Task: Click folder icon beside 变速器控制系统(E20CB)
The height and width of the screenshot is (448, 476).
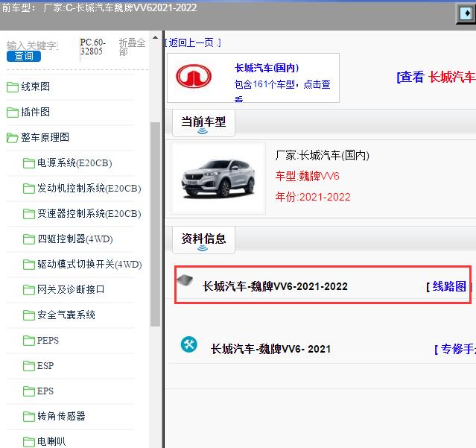Action: pos(29,214)
